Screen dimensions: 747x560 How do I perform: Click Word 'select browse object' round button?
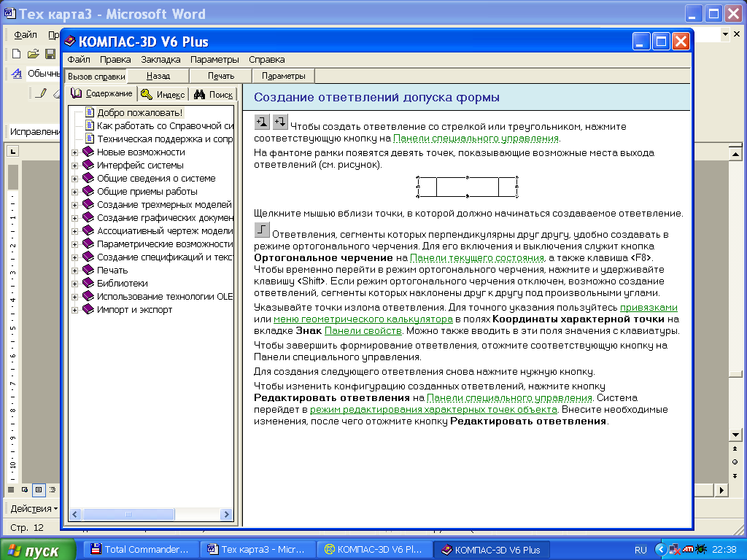coord(735,462)
